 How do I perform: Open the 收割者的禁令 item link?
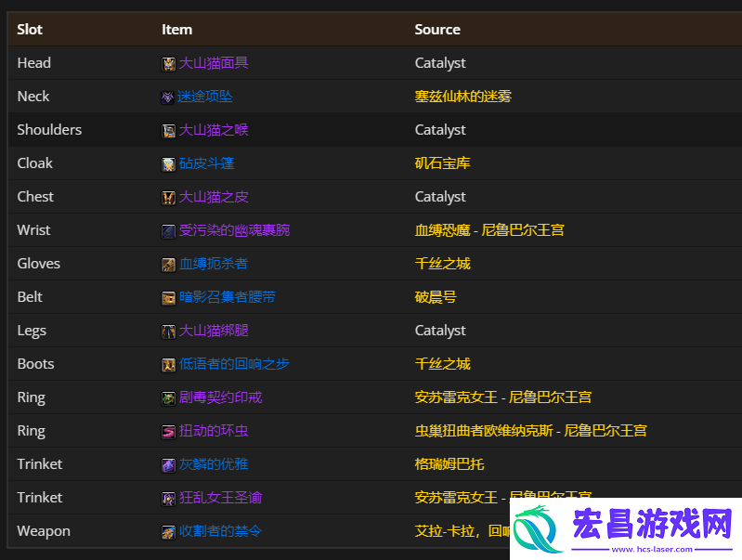pos(220,531)
